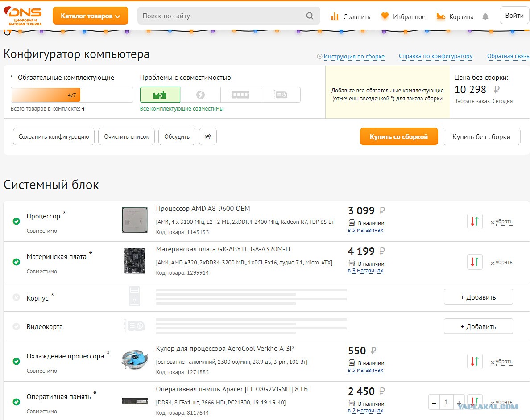Click the Корпус empty status circle
530x420 pixels.
pyautogui.click(x=16, y=297)
